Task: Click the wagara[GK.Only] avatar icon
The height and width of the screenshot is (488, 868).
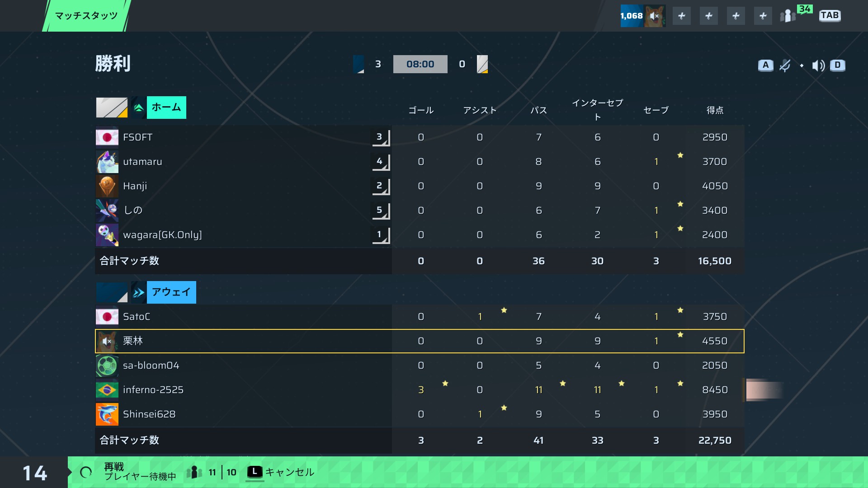Action: (107, 235)
